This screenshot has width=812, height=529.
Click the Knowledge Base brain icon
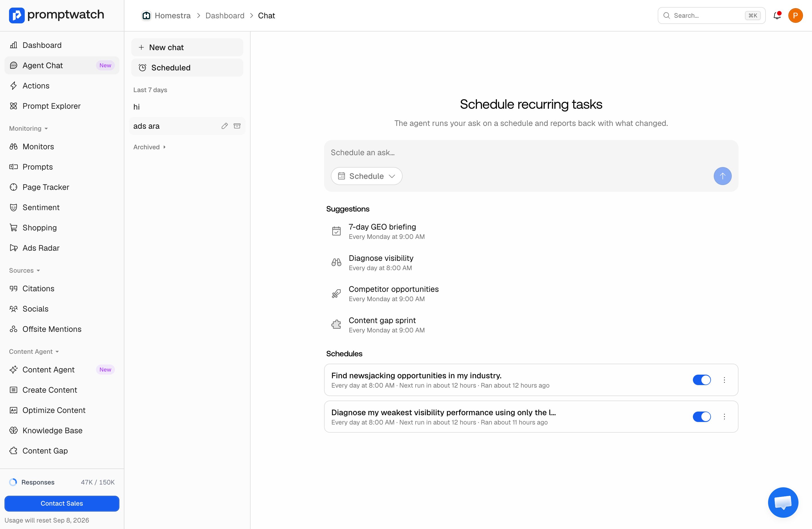14,430
